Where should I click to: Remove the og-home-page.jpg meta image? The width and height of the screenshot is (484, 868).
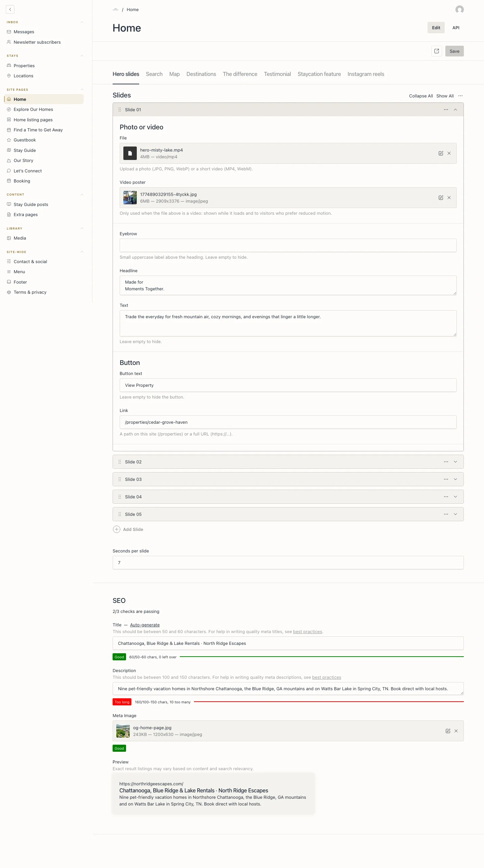pos(456,731)
